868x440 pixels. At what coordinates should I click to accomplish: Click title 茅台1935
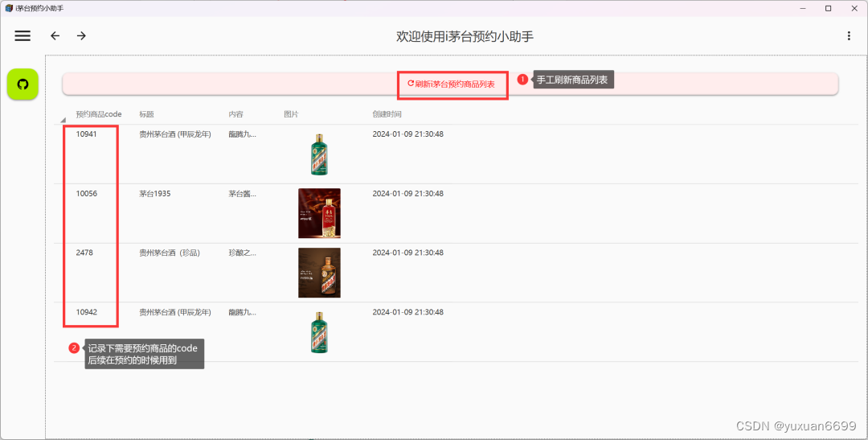pyautogui.click(x=155, y=193)
